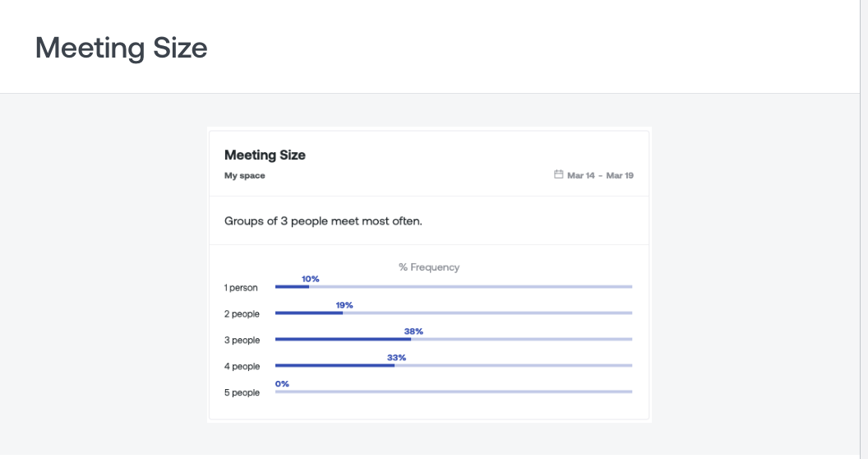Click the calendar icon beside the date range
This screenshot has height=459, width=868.
pos(559,174)
